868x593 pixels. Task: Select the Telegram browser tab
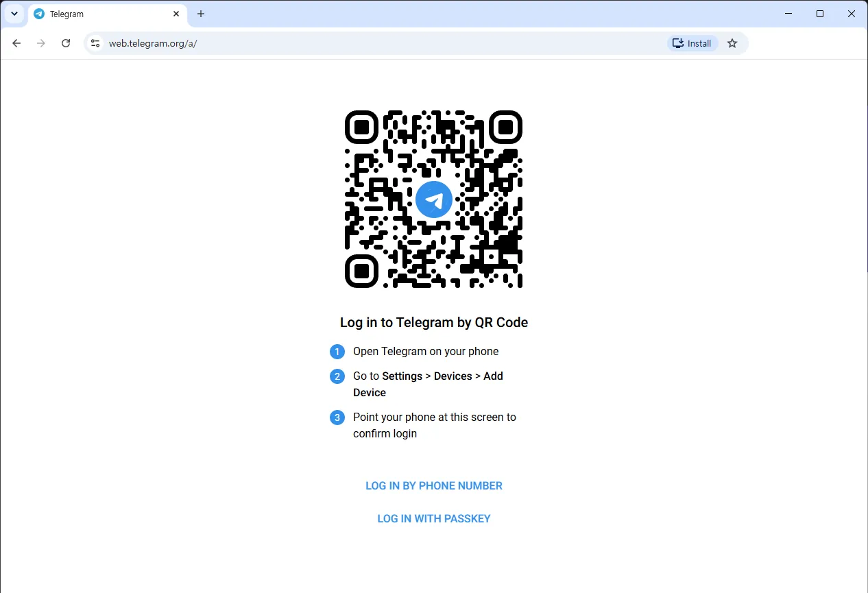tap(108, 14)
